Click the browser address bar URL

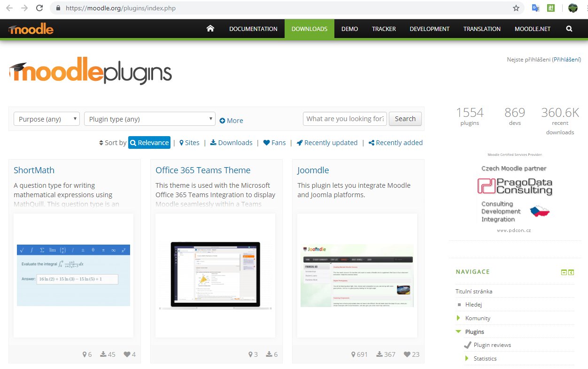tap(121, 8)
